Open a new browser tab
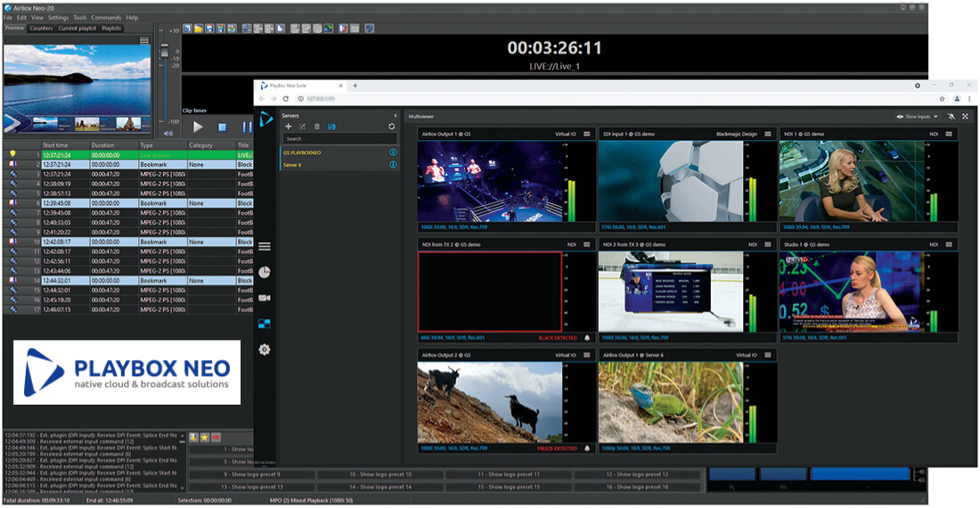The width and height of the screenshot is (980, 508). 355,86
